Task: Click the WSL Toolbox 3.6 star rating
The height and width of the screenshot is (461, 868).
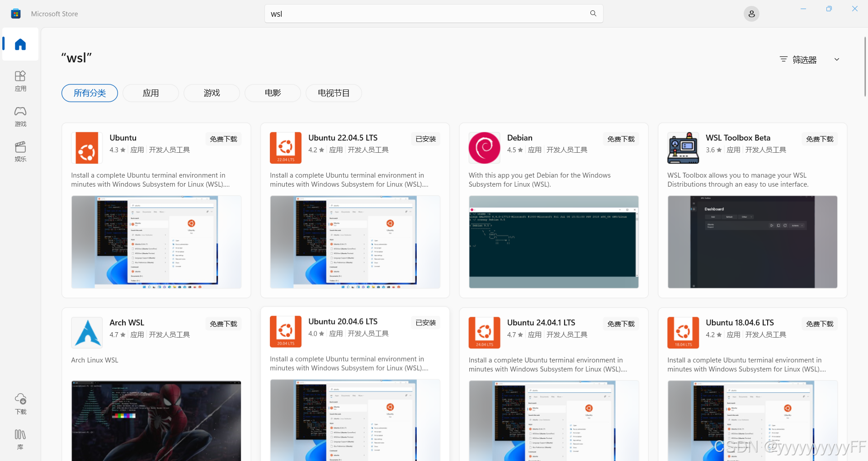Action: (x=713, y=150)
